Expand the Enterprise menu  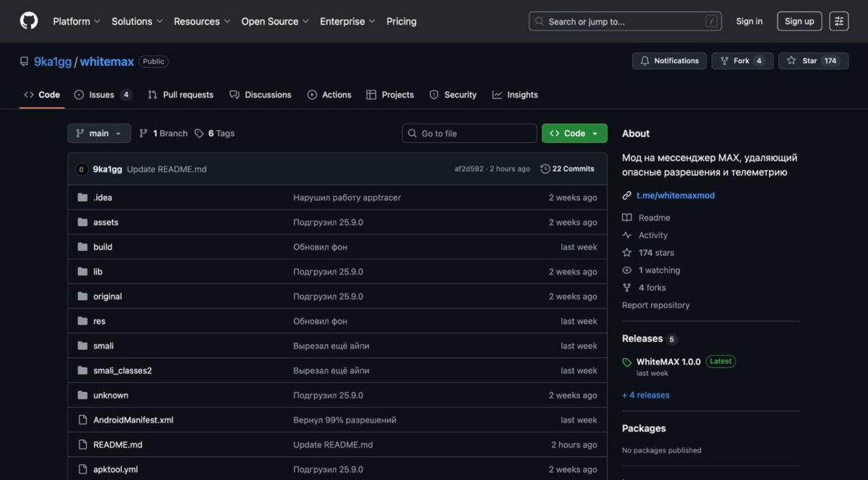point(348,22)
